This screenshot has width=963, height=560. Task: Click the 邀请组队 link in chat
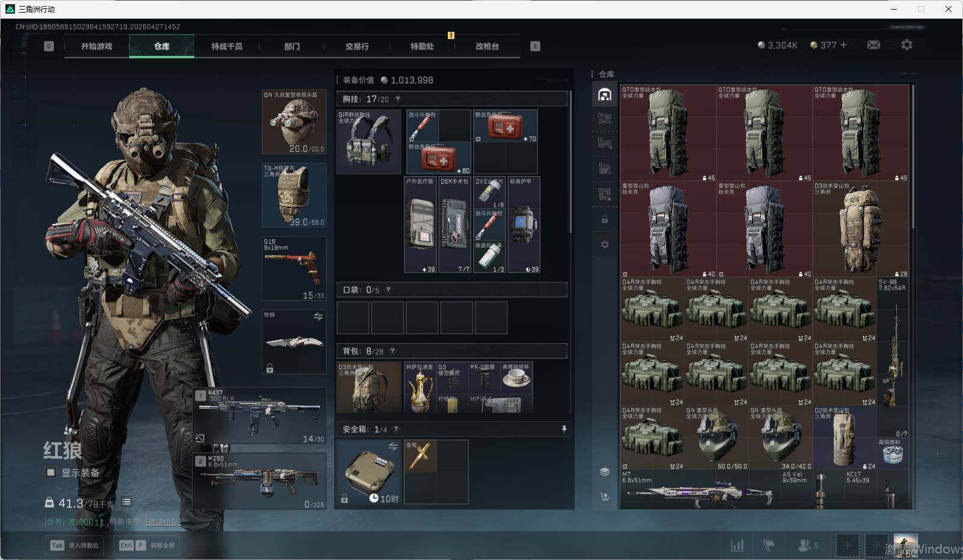(x=163, y=522)
